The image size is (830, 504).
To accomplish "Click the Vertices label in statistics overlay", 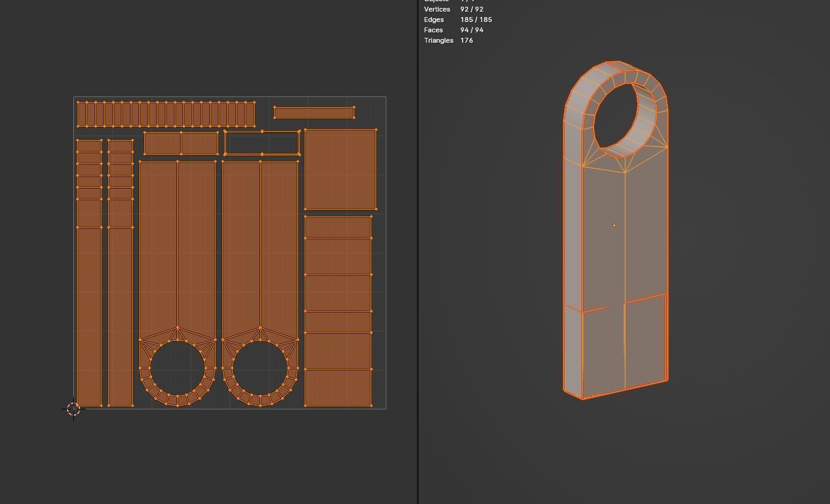I will (x=437, y=9).
